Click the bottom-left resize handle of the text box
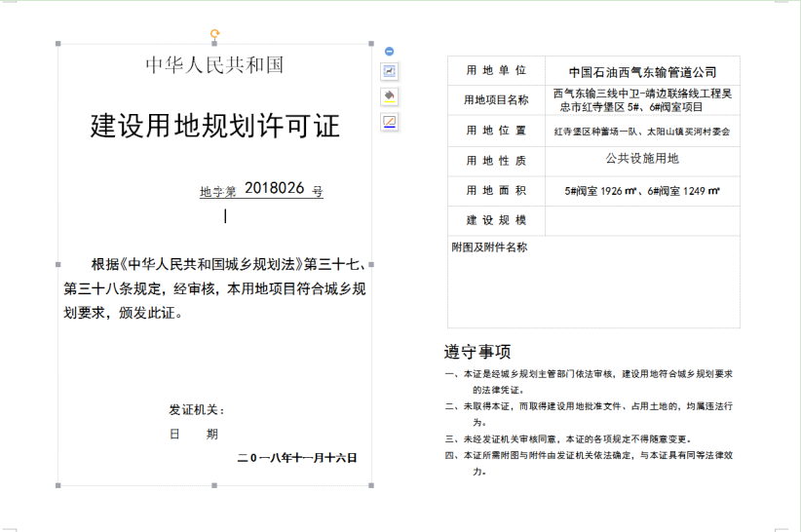Screen dimensions: 801x532 click(x=58, y=484)
